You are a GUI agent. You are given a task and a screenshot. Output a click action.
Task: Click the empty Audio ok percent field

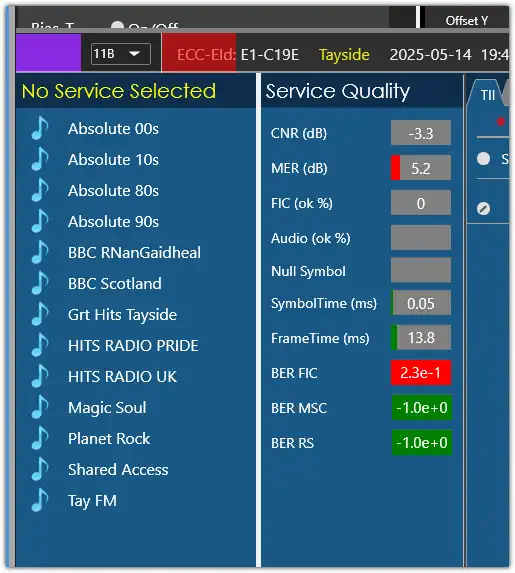(x=421, y=238)
